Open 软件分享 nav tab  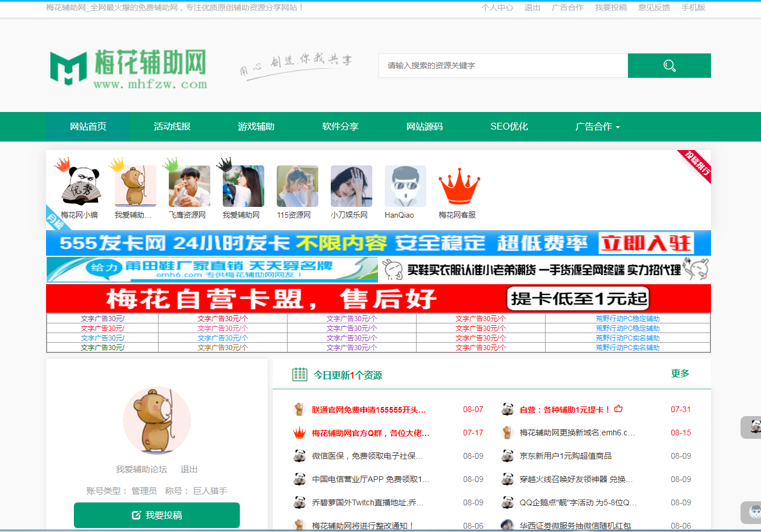pos(340,127)
